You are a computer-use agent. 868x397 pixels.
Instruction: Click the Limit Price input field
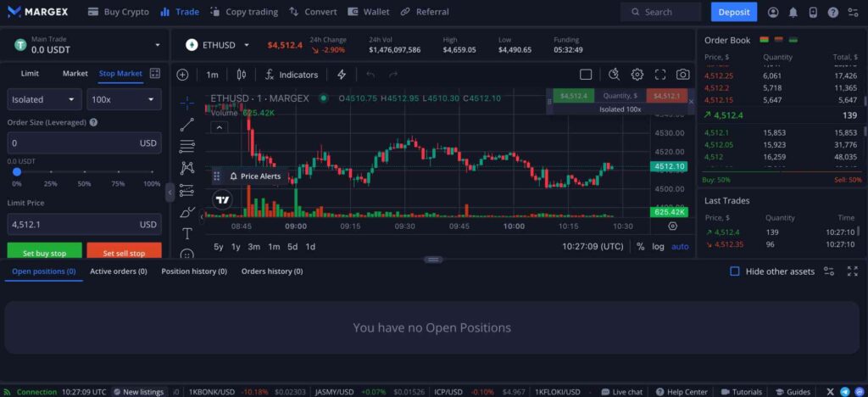point(84,224)
